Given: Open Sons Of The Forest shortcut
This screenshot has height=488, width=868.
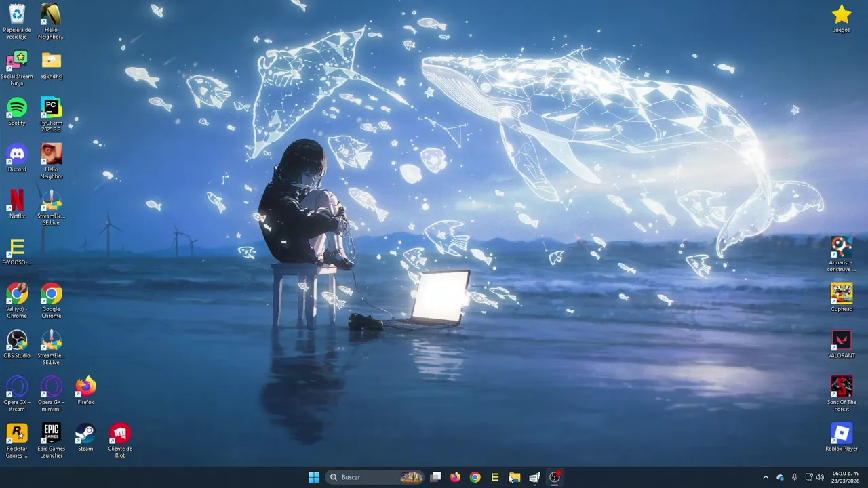Looking at the screenshot, I should 842,394.
